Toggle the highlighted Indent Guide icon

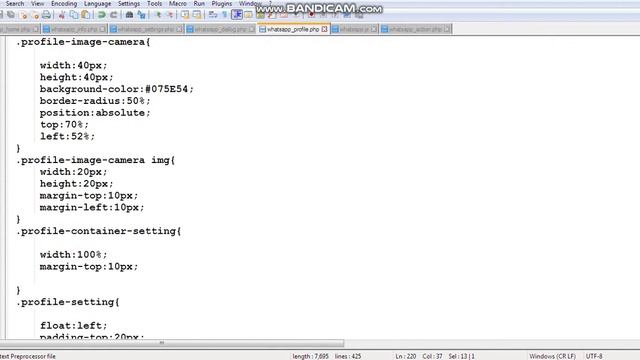(x=237, y=15)
